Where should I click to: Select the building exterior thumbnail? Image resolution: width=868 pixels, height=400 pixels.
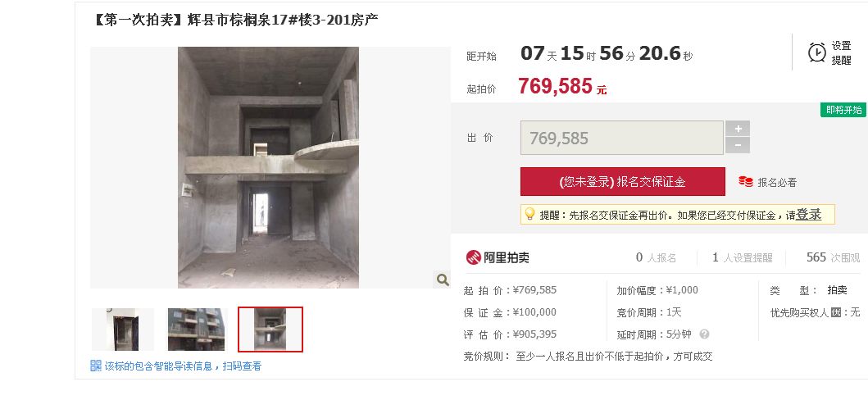click(x=197, y=330)
